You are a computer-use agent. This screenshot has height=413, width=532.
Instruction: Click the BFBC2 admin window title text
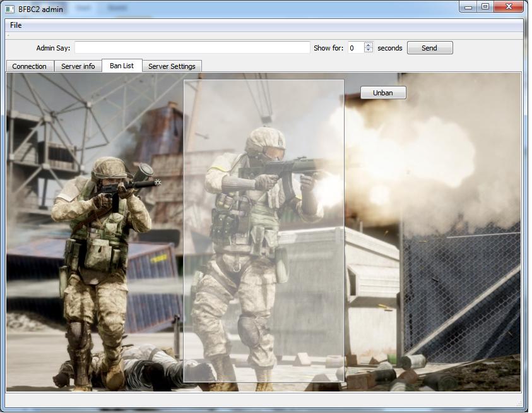pyautogui.click(x=40, y=9)
